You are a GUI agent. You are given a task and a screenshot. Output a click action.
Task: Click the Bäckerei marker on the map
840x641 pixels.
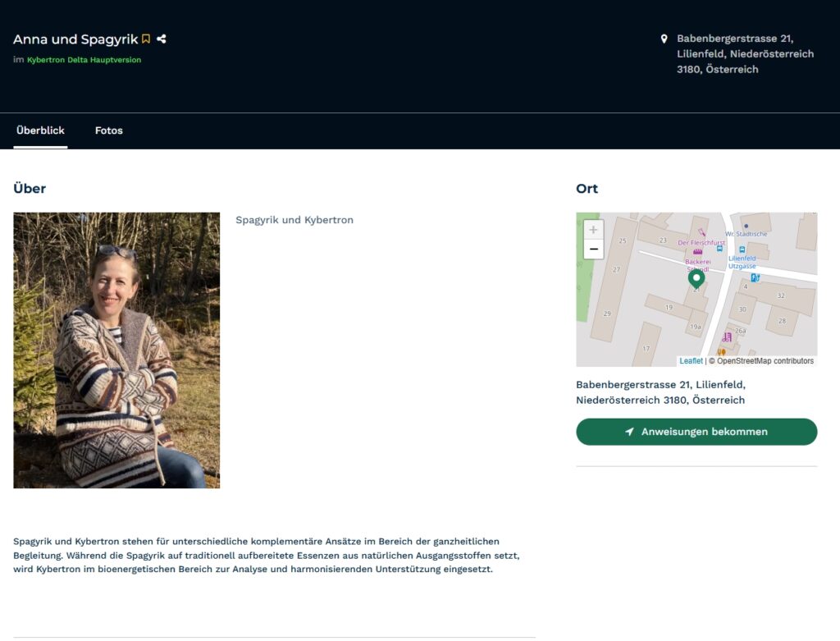coord(697,253)
